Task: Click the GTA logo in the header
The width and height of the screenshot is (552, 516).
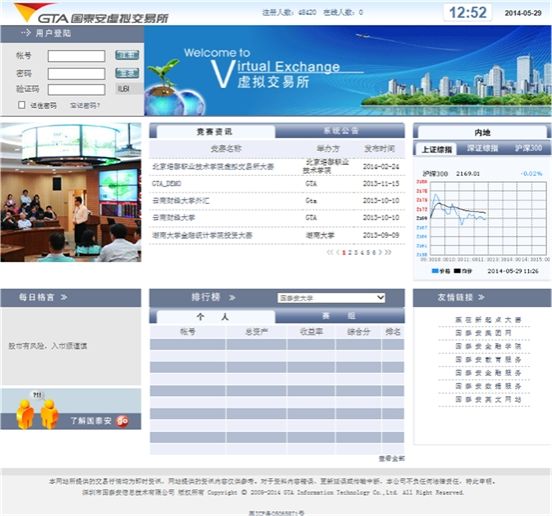Action: coord(91,13)
